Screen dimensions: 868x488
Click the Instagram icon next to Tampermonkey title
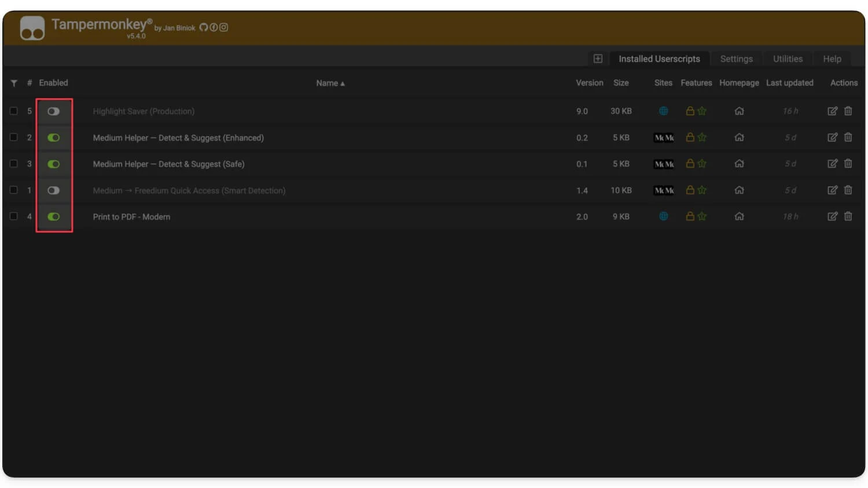pos(223,27)
